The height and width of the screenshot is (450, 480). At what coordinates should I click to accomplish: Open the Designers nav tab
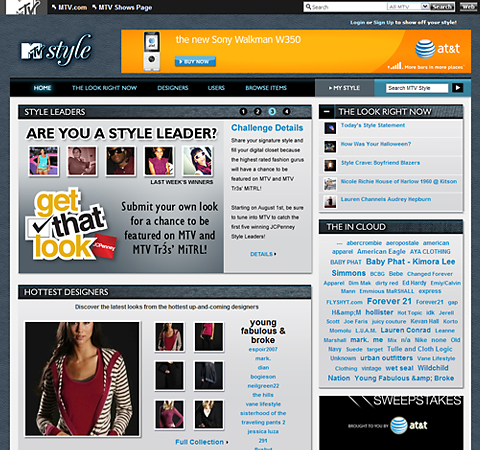pyautogui.click(x=173, y=88)
